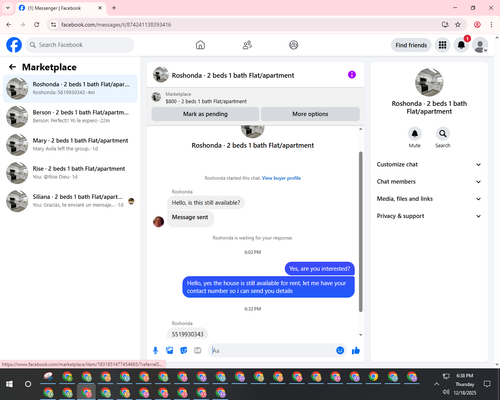Open Rise conversation in chat list

[x=70, y=173]
